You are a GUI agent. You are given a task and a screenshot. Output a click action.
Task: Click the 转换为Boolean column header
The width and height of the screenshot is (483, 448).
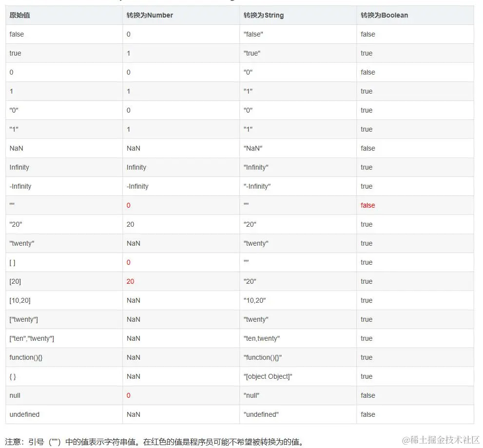(384, 15)
